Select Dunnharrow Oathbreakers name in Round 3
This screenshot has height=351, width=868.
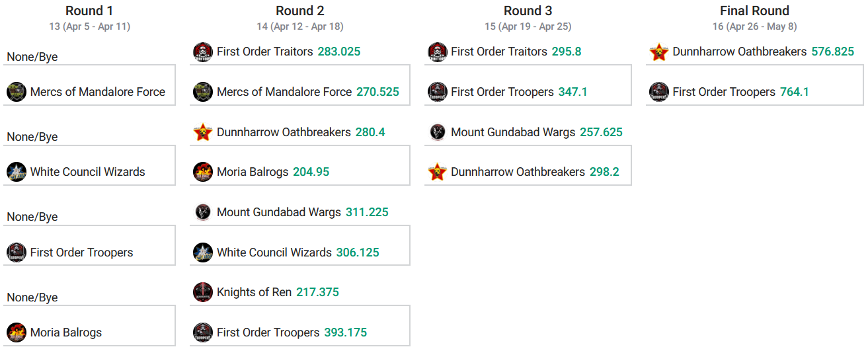point(518,172)
